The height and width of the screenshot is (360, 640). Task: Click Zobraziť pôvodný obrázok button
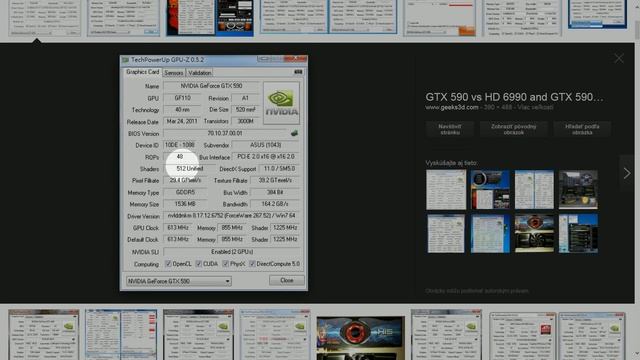(x=513, y=129)
